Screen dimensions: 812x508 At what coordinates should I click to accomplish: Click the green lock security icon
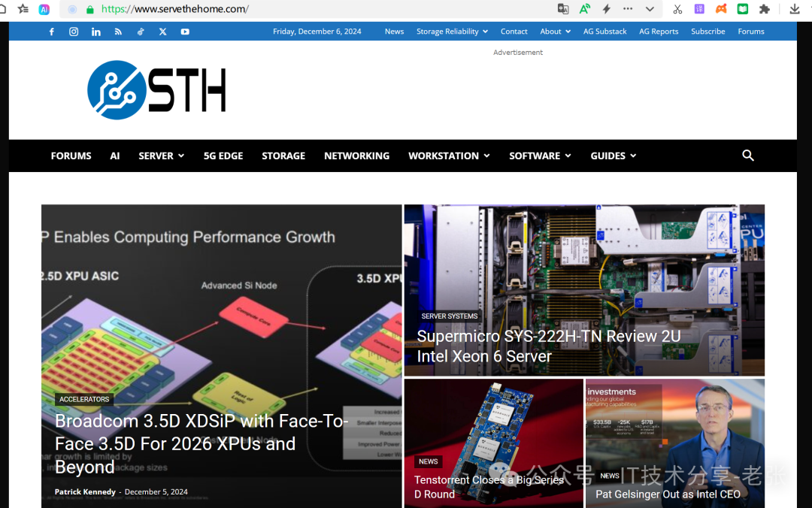90,9
